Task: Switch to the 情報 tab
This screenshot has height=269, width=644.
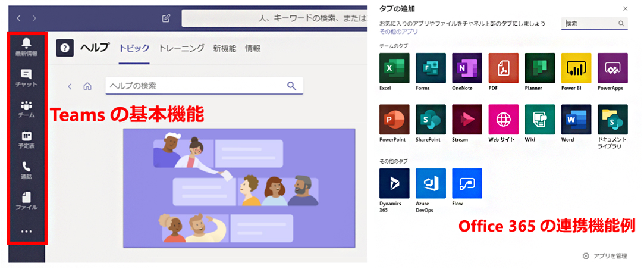Action: [x=253, y=49]
